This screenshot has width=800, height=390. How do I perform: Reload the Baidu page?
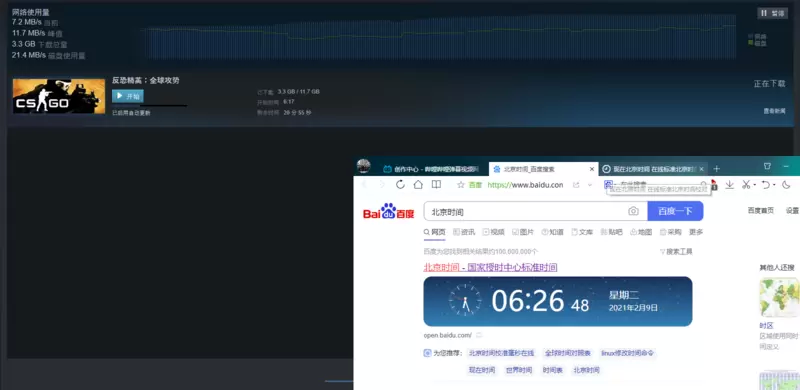tap(400, 185)
